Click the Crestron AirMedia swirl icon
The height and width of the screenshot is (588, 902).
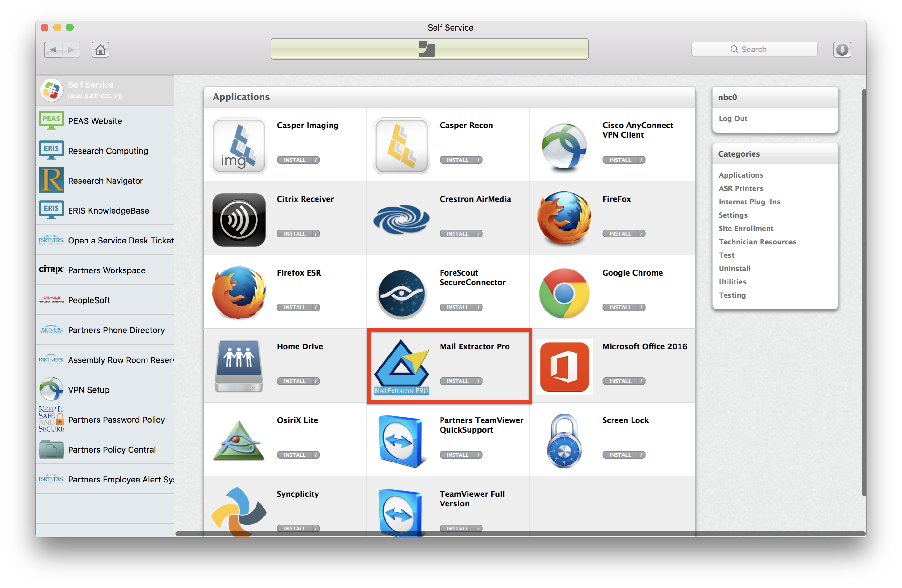click(x=401, y=219)
